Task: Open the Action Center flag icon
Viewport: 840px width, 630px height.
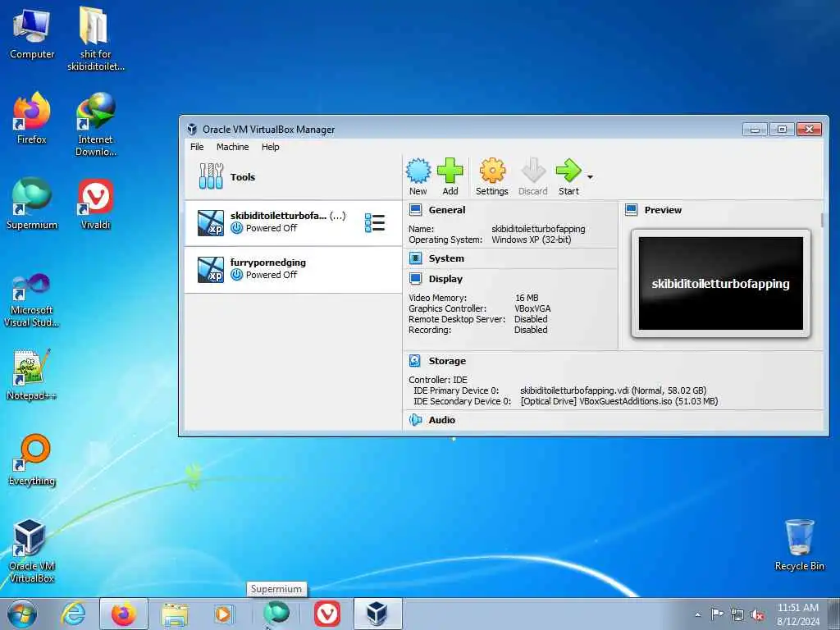Action: point(716,614)
